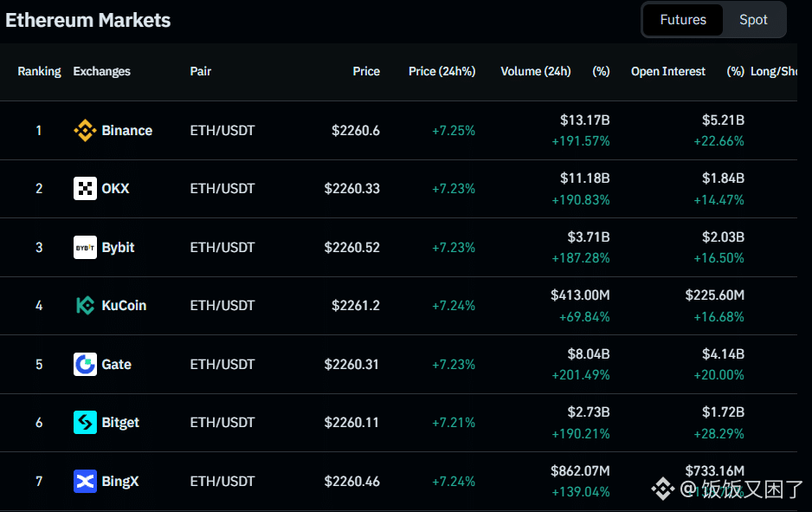Click the Binance exchange logo icon
812x512 pixels.
coord(85,131)
